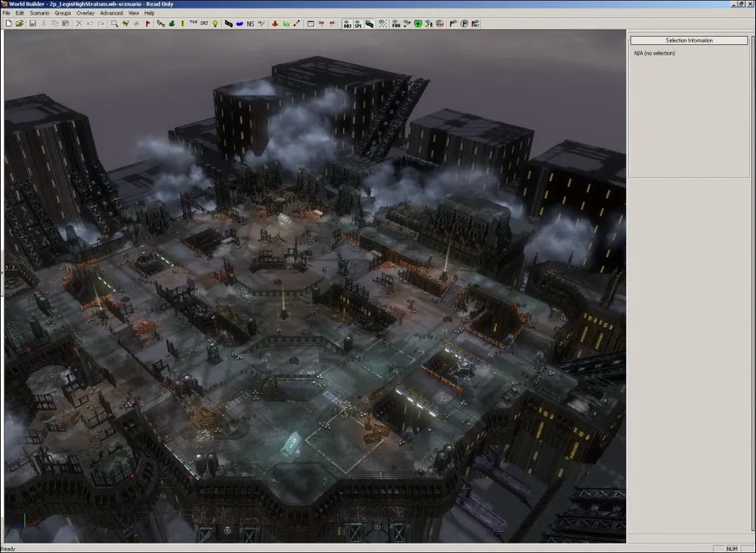Click the Open file folder icon
This screenshot has width=756, height=553.
click(x=19, y=23)
